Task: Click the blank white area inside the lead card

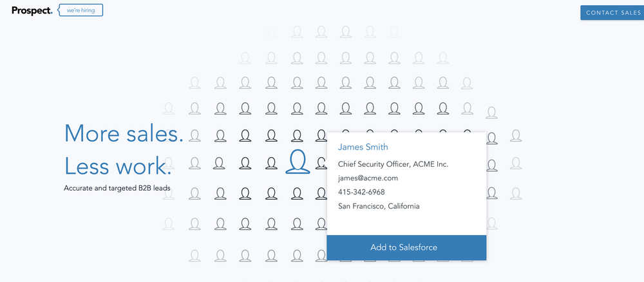Action: coord(406,222)
